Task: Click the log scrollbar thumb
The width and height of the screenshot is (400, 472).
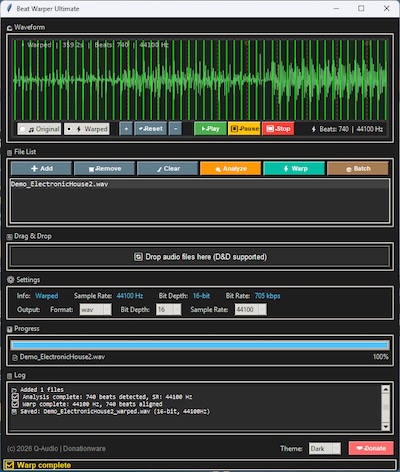Action: click(386, 407)
